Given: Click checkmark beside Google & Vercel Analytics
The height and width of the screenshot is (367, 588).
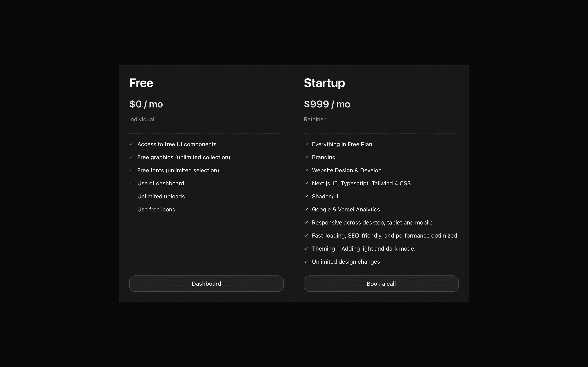Looking at the screenshot, I should 306,209.
